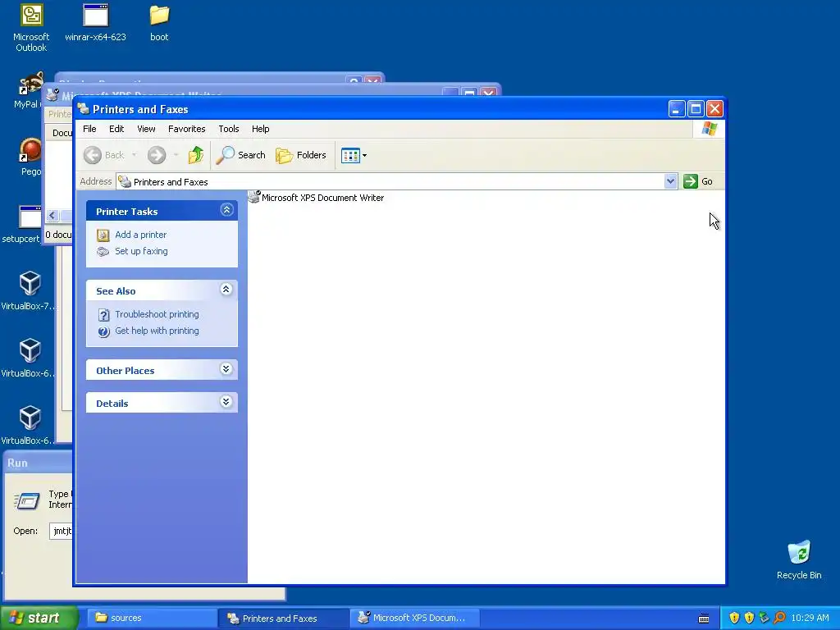Image resolution: width=840 pixels, height=630 pixels.
Task: Click the Start button
Action: pos(39,618)
